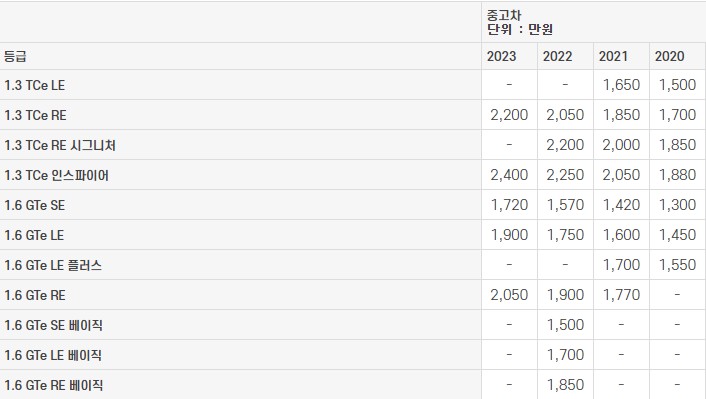706x399 pixels.
Task: Select the 1,880 price in 2020 column
Action: pos(677,175)
